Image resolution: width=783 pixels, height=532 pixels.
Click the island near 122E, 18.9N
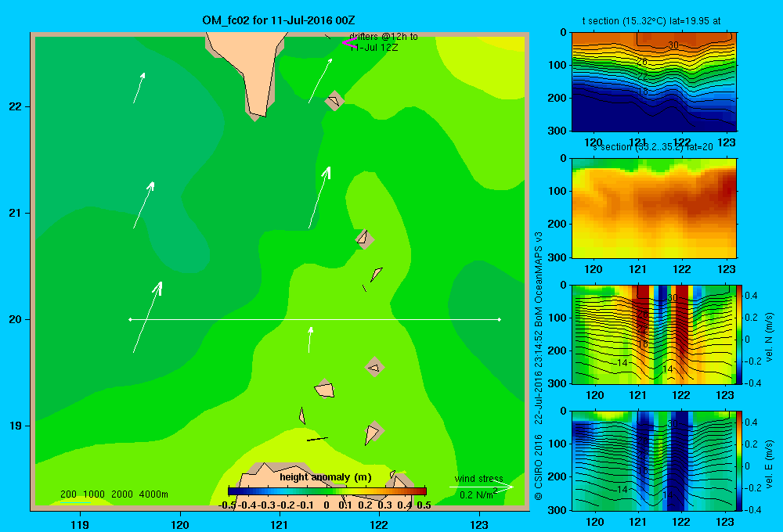[x=373, y=433]
